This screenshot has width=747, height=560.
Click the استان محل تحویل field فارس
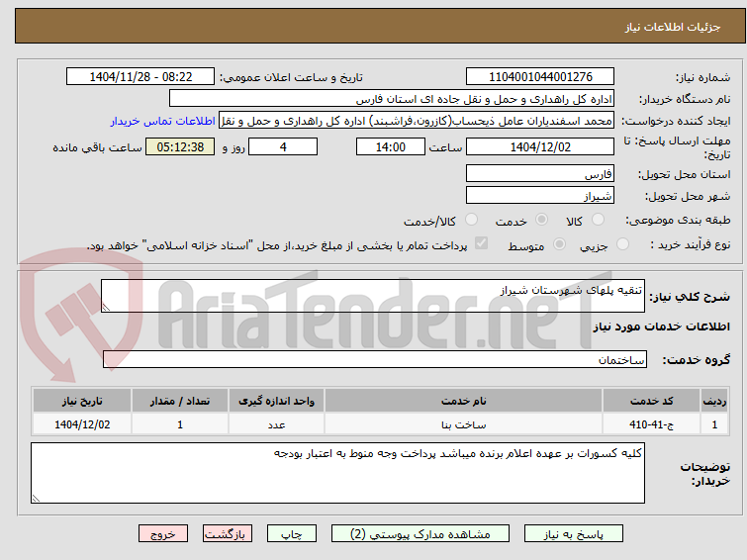(x=540, y=173)
